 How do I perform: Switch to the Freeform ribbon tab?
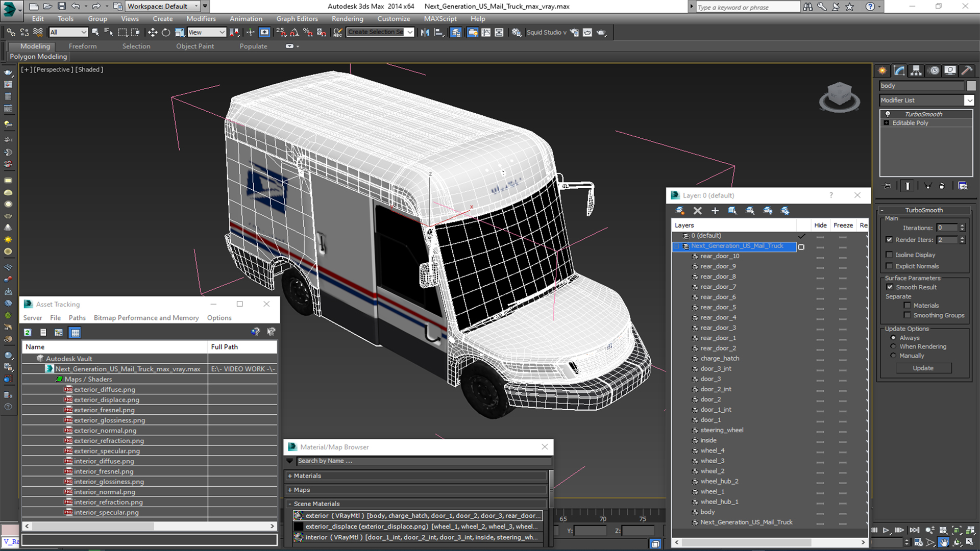point(83,46)
